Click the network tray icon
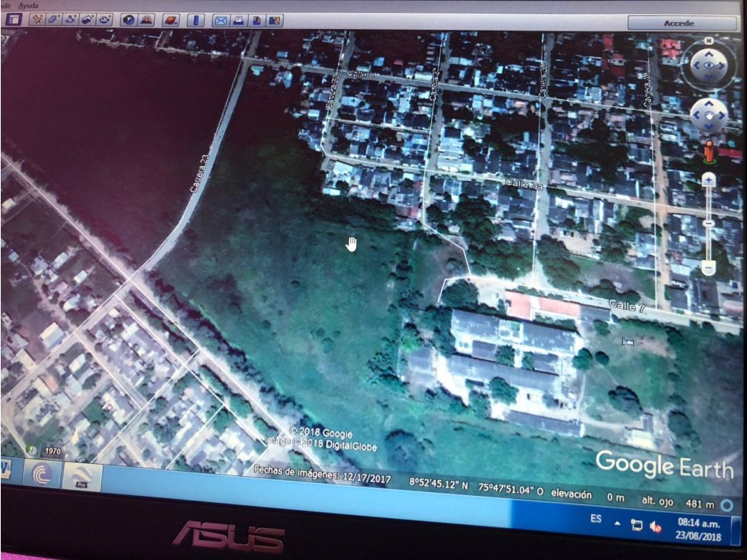This screenshot has width=747, height=560. [x=636, y=525]
